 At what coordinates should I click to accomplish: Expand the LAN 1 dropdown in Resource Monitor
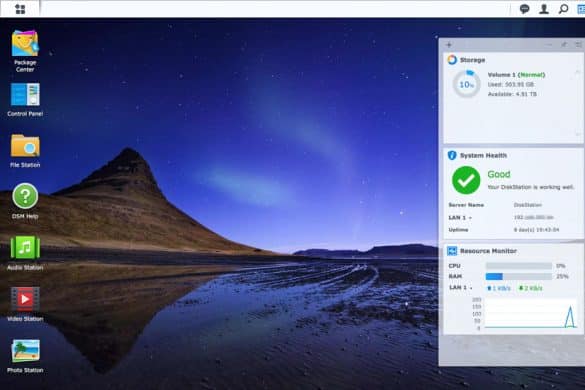click(471, 288)
